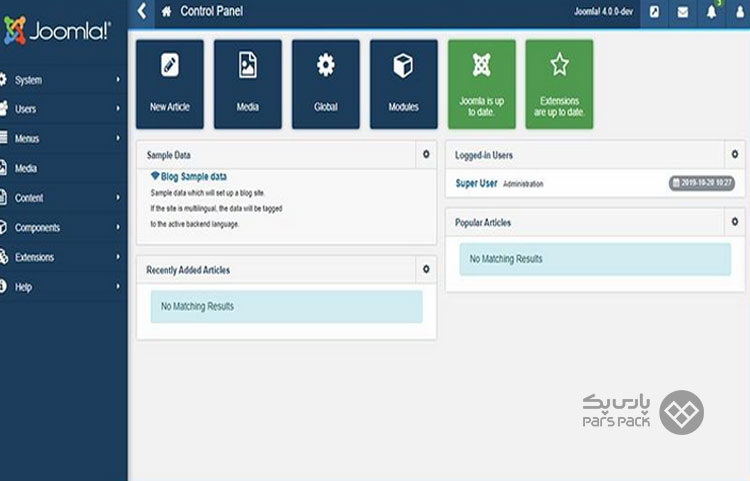
Task: Open Sample Data module settings gear
Action: [426, 154]
